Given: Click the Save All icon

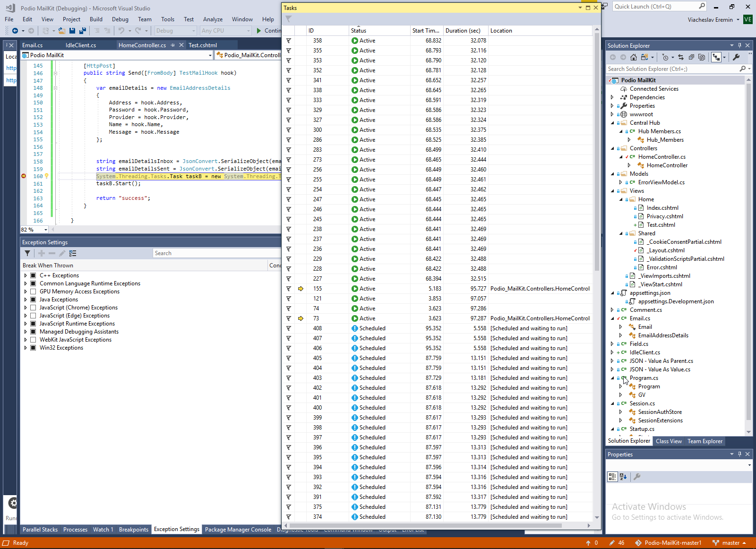Looking at the screenshot, I should click(x=82, y=31).
